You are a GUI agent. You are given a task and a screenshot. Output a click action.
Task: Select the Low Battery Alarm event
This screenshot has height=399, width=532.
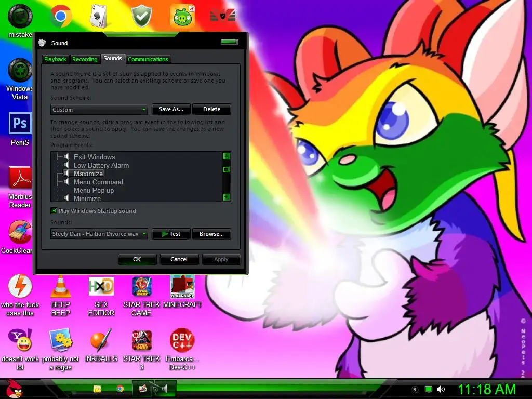[101, 165]
